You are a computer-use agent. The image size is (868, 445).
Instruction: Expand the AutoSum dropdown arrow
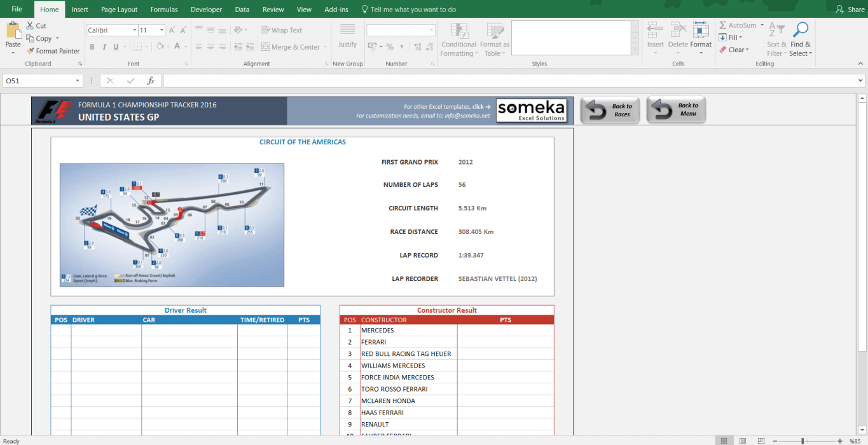click(x=762, y=25)
